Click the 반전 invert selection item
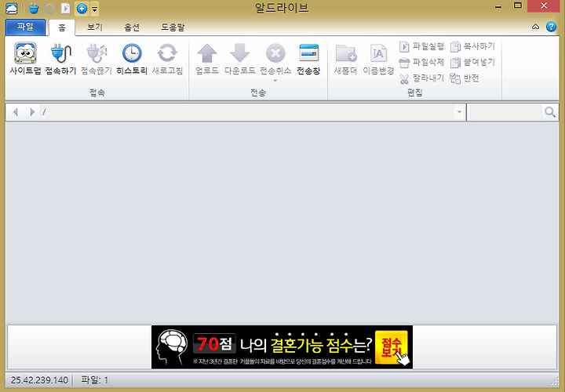565x392 pixels. pyautogui.click(x=465, y=78)
